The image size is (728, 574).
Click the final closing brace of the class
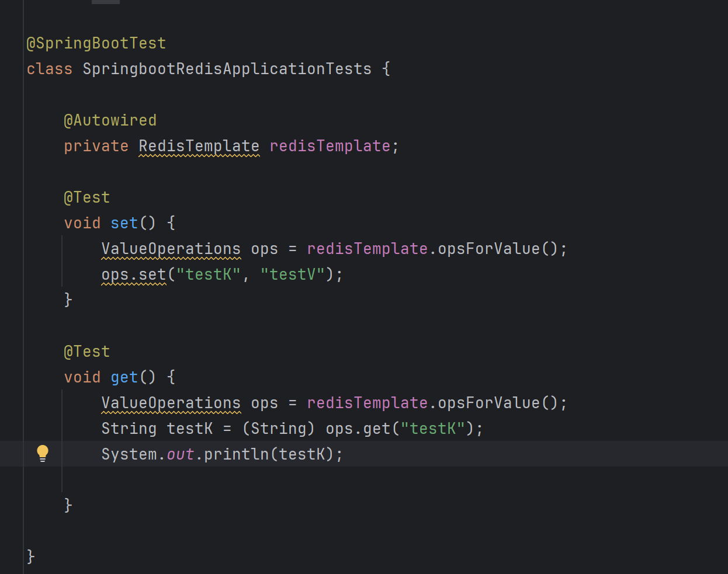point(31,557)
